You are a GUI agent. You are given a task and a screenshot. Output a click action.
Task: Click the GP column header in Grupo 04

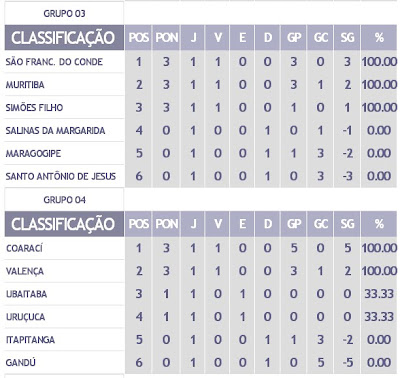pyautogui.click(x=294, y=224)
